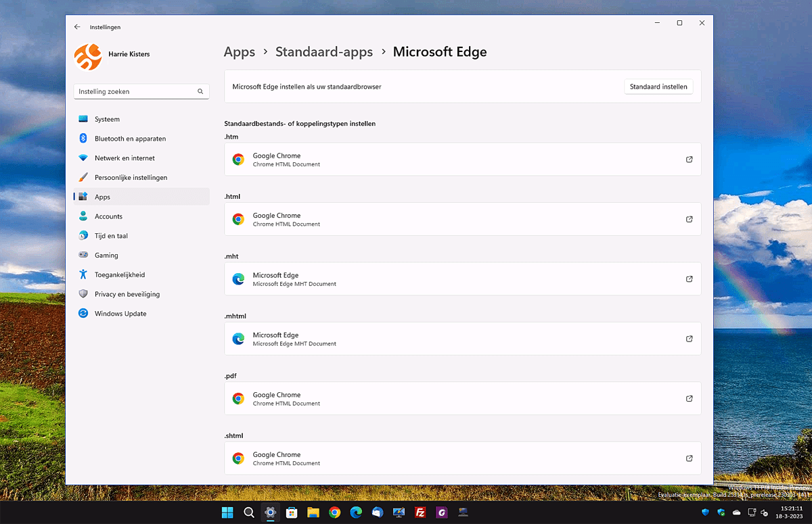Click the magnifier icon in the search box
The height and width of the screenshot is (524, 812).
point(200,91)
